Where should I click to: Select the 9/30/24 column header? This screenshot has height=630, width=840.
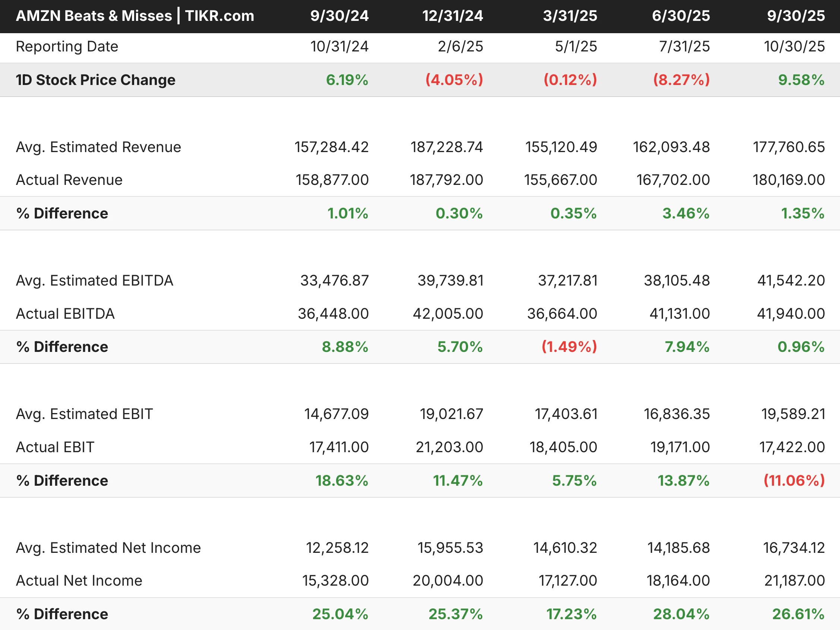click(339, 16)
